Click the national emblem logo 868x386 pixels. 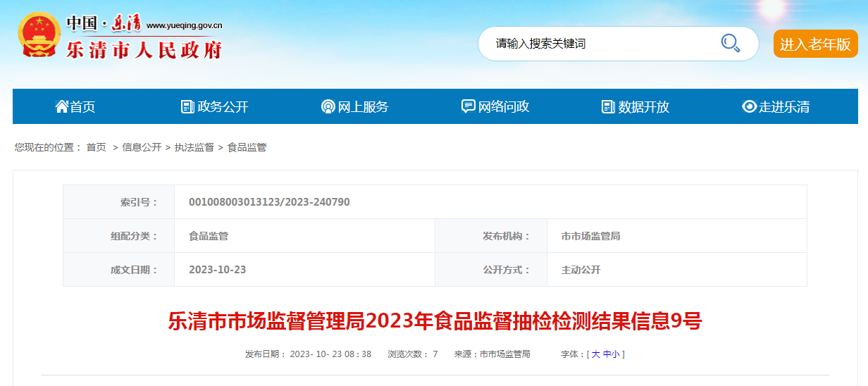pos(39,35)
